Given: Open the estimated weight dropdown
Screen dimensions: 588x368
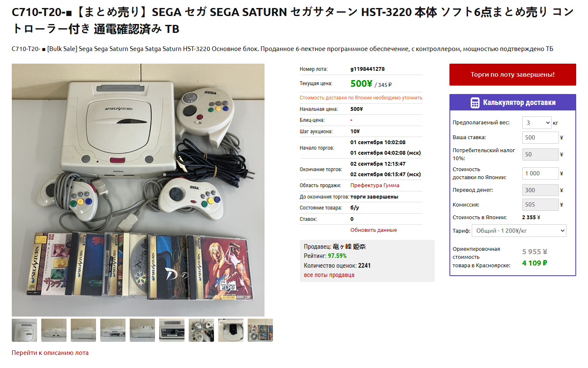Looking at the screenshot, I should click(537, 123).
